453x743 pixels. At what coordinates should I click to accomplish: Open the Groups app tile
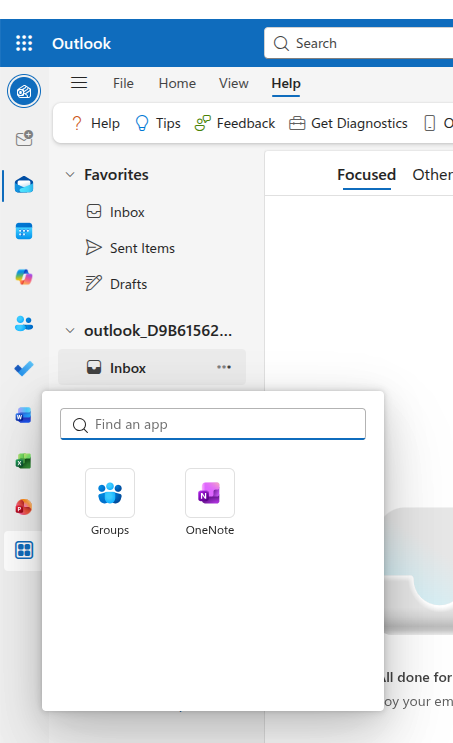pyautogui.click(x=110, y=502)
